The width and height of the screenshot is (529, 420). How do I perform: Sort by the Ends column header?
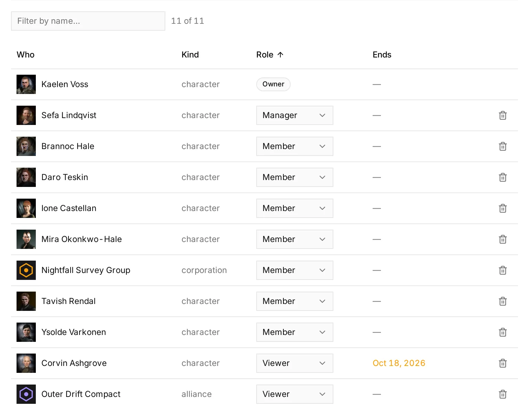click(x=382, y=55)
